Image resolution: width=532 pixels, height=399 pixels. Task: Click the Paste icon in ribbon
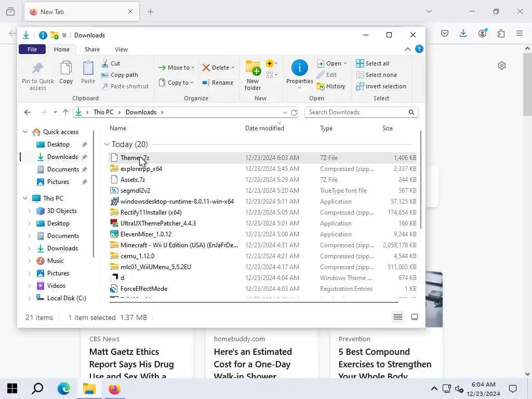point(88,68)
